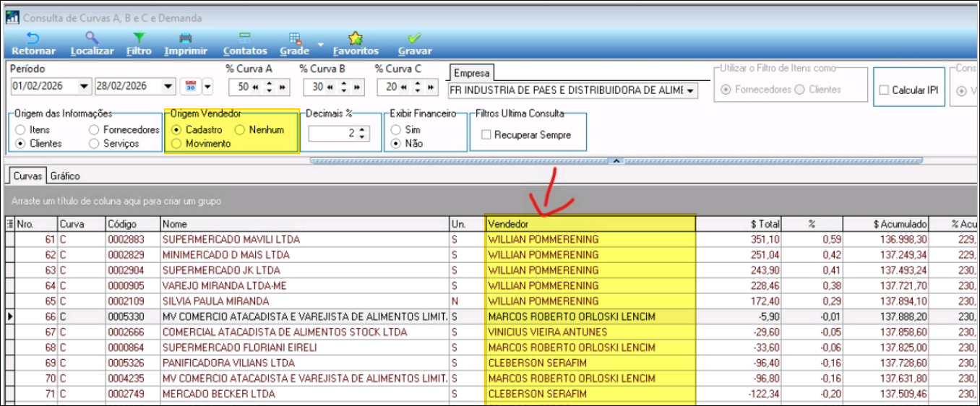Click the Retornar back arrow icon
Image resolution: width=980 pixels, height=406 pixels.
pyautogui.click(x=33, y=39)
